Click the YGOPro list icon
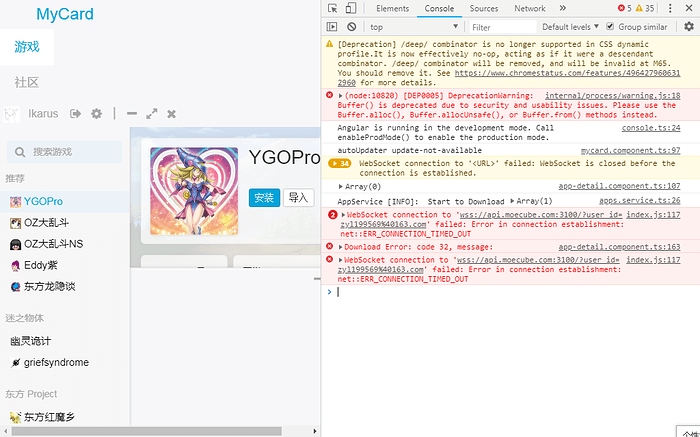 click(16, 202)
